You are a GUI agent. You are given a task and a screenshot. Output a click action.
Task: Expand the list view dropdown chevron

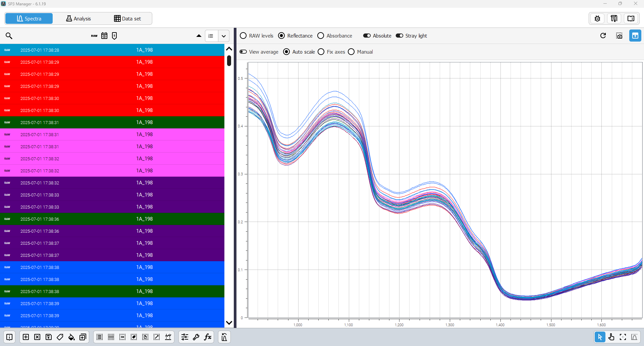pyautogui.click(x=224, y=36)
